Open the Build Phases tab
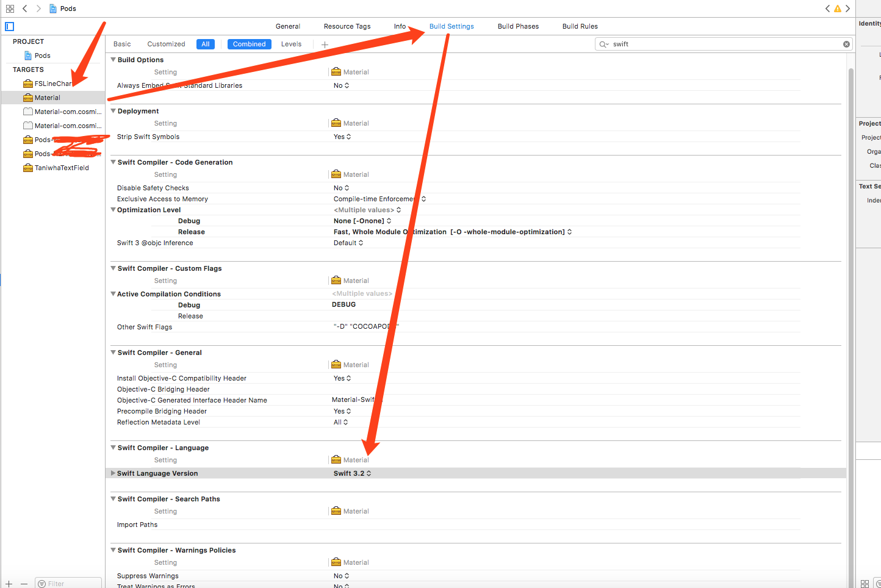Screen dimensions: 881x588 518,26
